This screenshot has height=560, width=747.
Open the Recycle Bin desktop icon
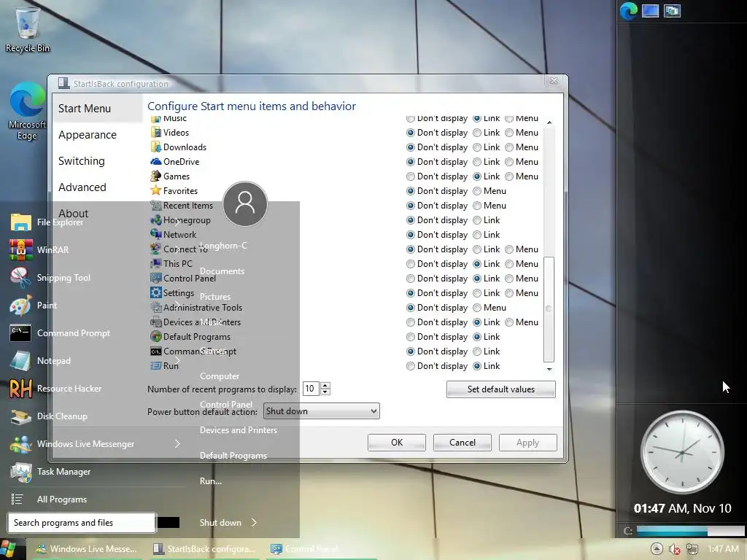tap(27, 29)
